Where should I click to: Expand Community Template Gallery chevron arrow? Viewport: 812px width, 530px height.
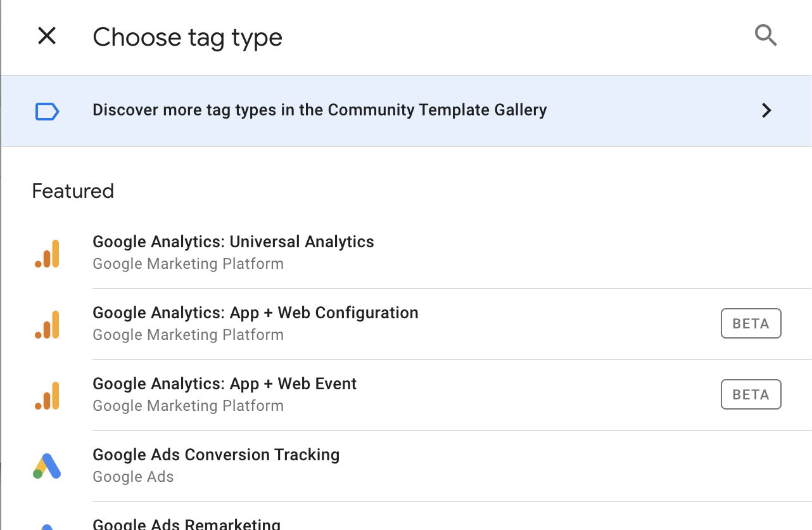[766, 111]
